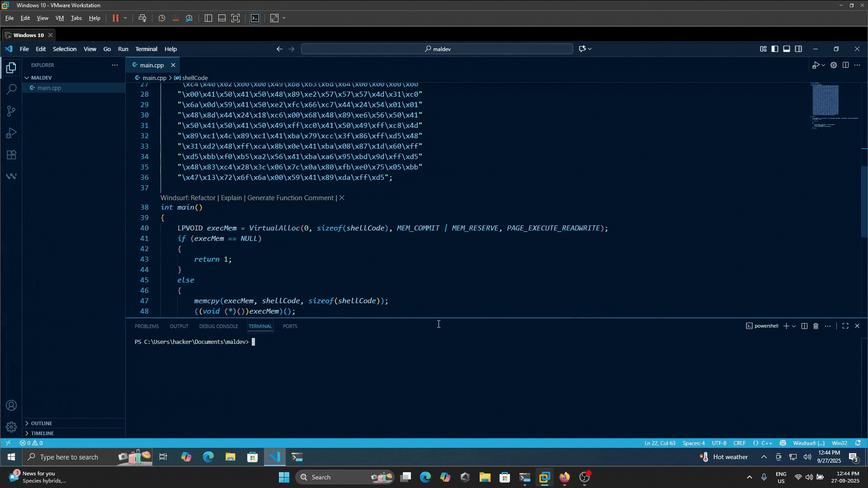This screenshot has width=868, height=488.
Task: Open the Search view in activity bar
Action: [11, 89]
